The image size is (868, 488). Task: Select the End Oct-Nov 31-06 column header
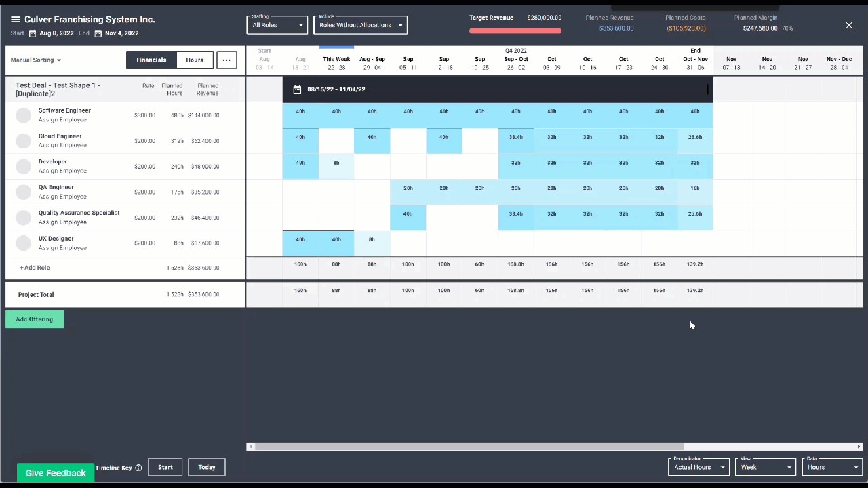695,59
